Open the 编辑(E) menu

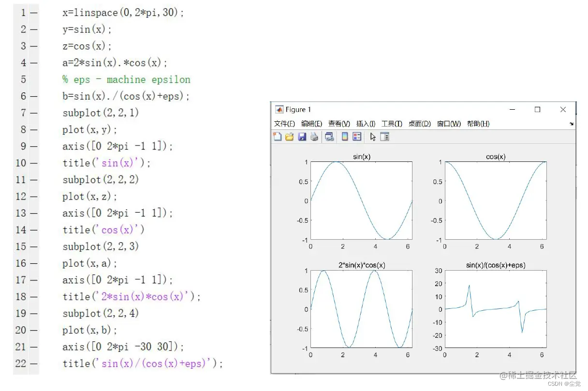tap(311, 124)
